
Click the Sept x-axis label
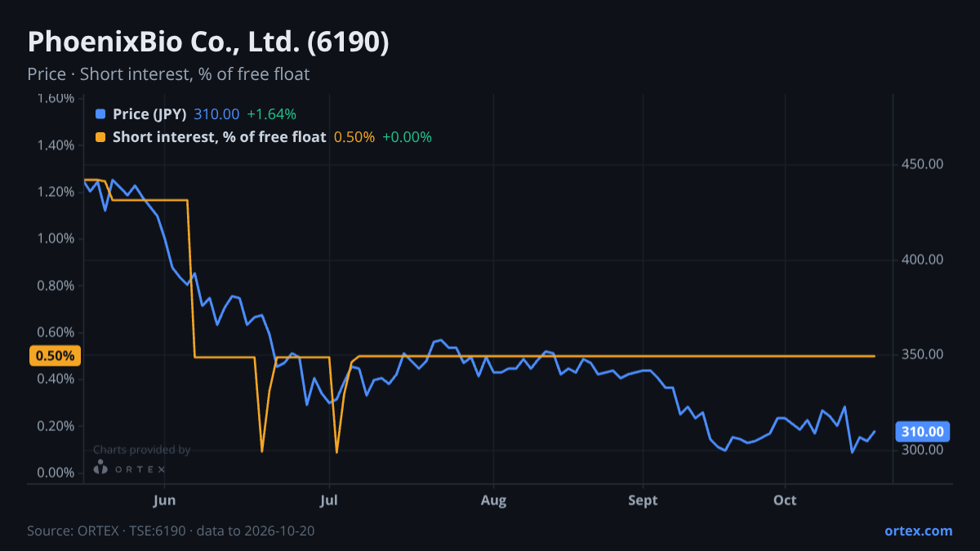[644, 500]
